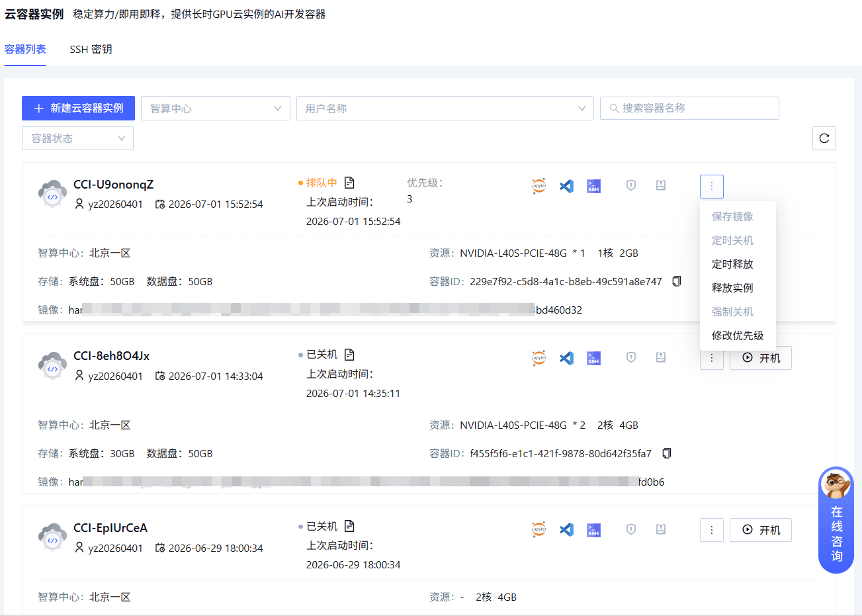Click the save-image icon for CCI-U9ononqZ
The width and height of the screenshot is (862, 616).
click(x=660, y=185)
